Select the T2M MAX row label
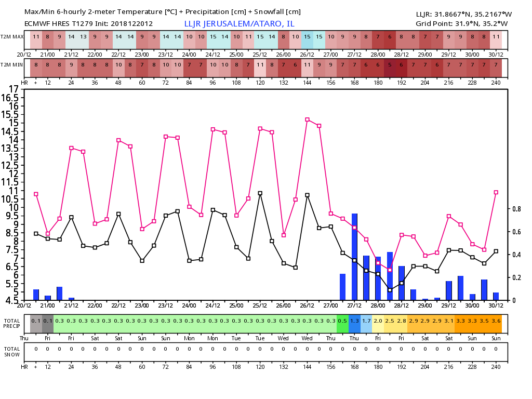 point(12,37)
